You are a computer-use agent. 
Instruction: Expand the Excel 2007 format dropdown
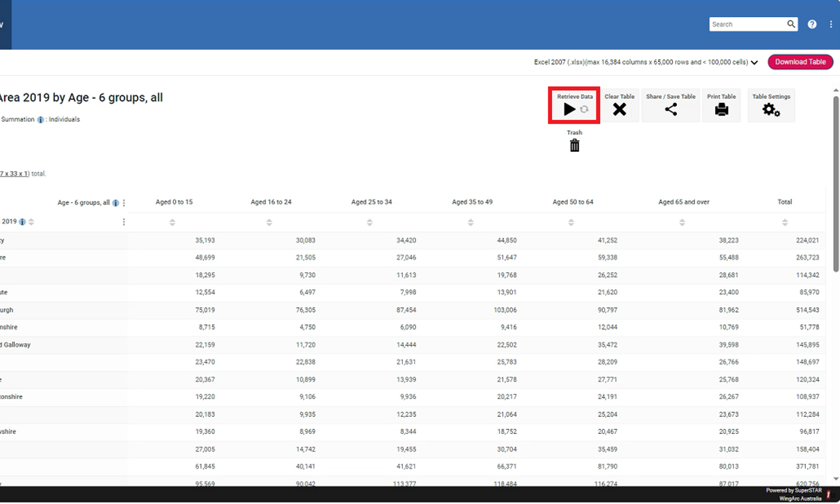(754, 62)
